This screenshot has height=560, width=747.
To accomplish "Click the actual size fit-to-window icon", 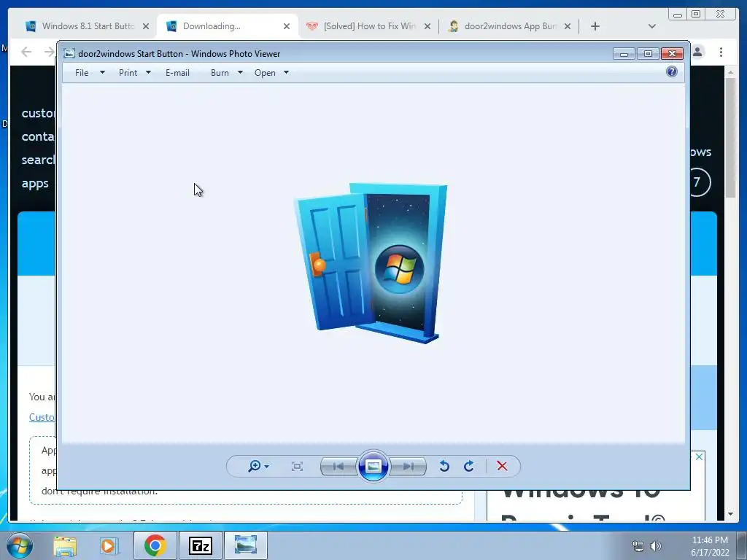I will [x=297, y=466].
